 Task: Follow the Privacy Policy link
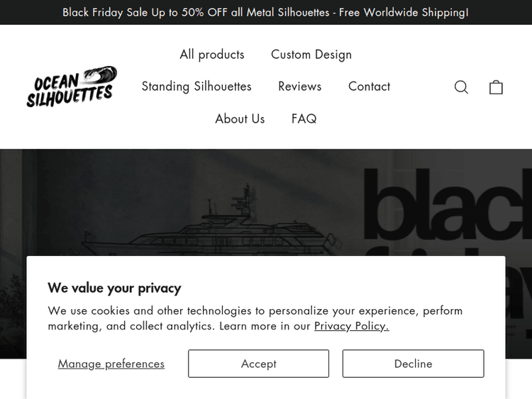pos(351,326)
